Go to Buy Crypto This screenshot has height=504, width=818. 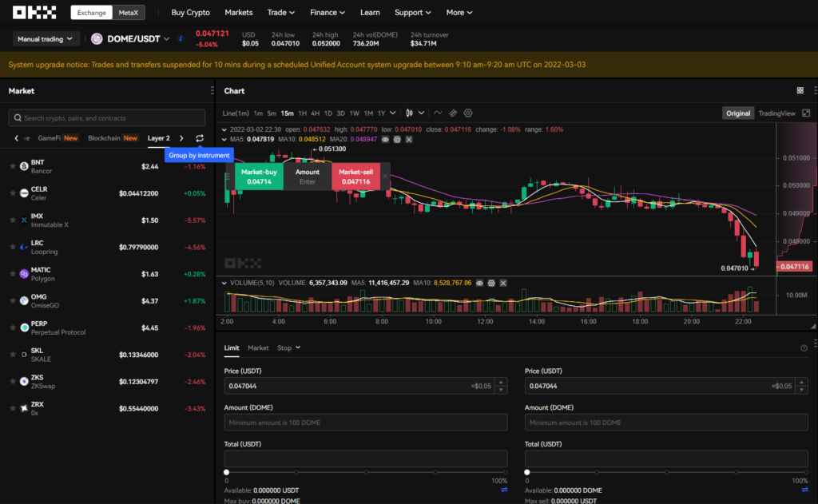click(190, 13)
